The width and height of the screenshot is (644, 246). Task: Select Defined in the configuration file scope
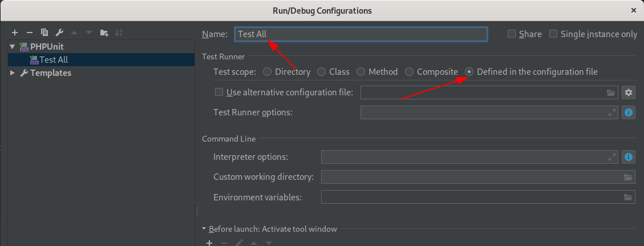point(469,72)
